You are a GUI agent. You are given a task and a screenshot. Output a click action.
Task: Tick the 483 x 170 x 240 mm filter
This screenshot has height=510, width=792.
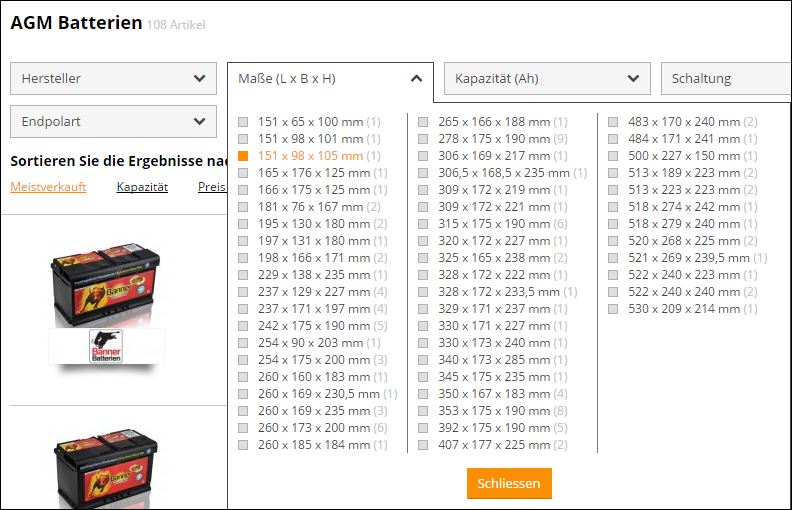coord(613,122)
